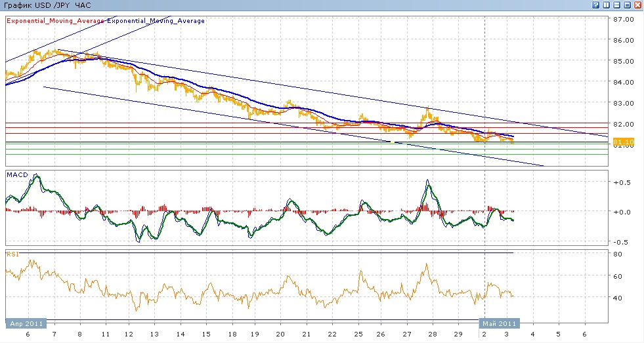Click the 28 date label on time axis
The width and height of the screenshot is (644, 343).
click(x=433, y=334)
